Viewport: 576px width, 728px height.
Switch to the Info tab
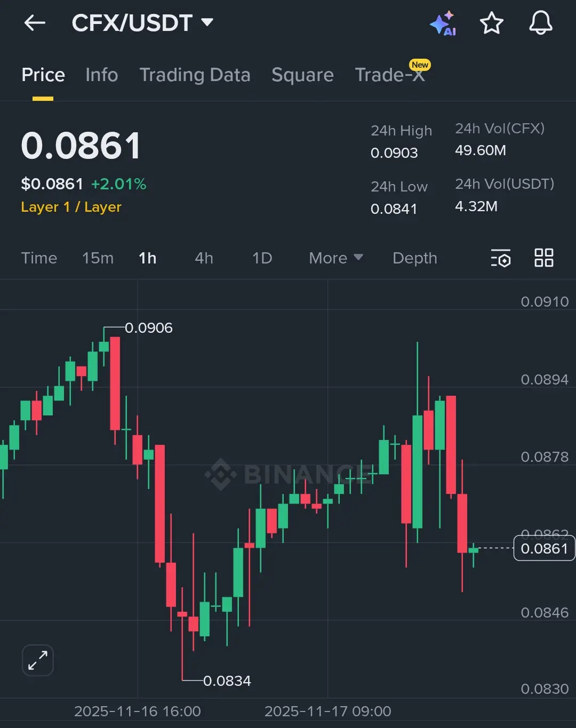coord(102,75)
